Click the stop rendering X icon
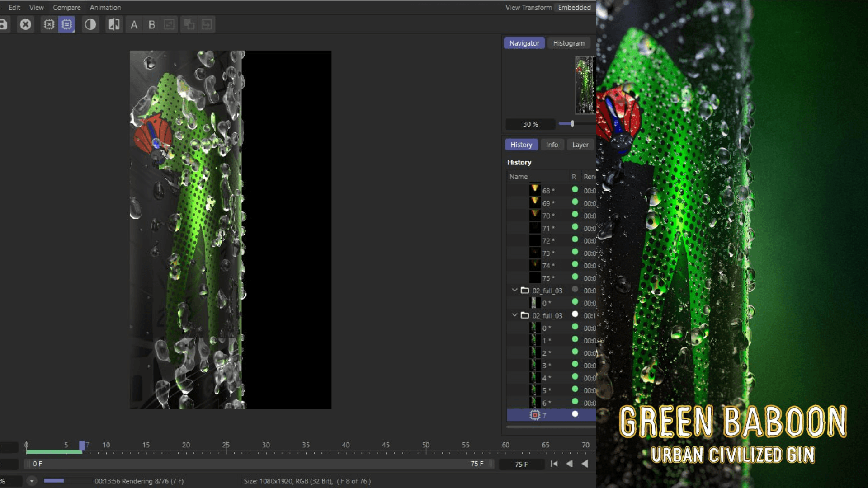Screen dimensions: 868x488 [x=26, y=24]
